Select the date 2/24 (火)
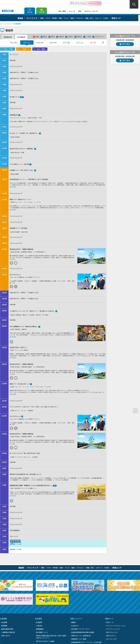 point(27,43)
